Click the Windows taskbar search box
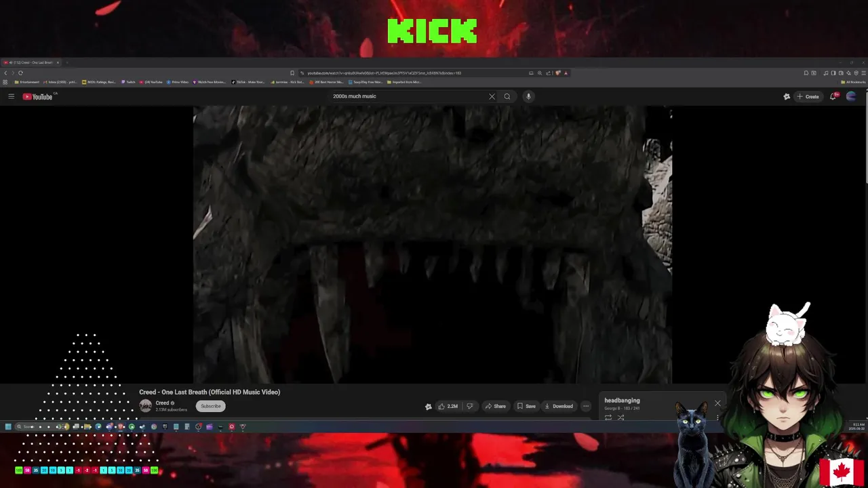 pyautogui.click(x=41, y=426)
